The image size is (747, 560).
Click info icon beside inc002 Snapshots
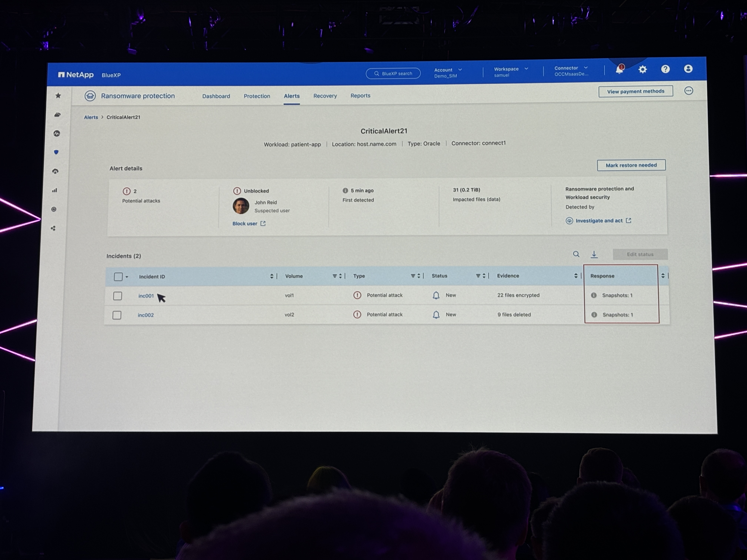[x=594, y=315]
